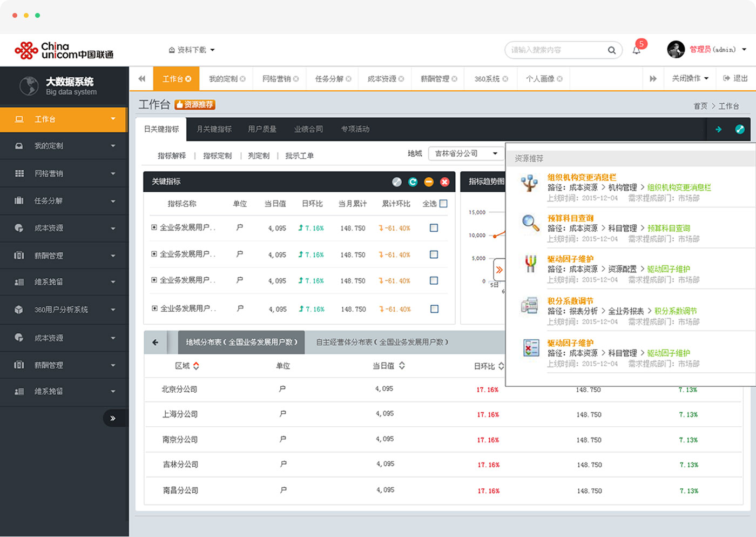756x537 pixels.
Task: Refresh the 关键指标 panel
Action: click(413, 182)
